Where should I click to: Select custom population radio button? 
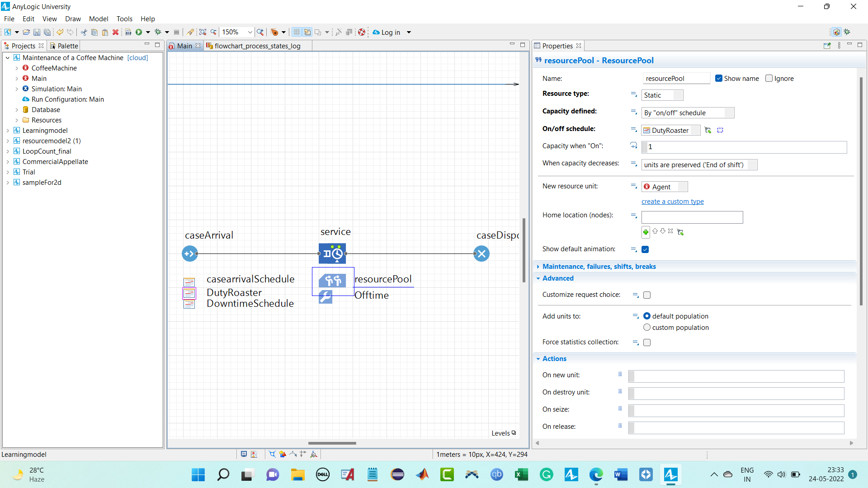[x=647, y=327]
